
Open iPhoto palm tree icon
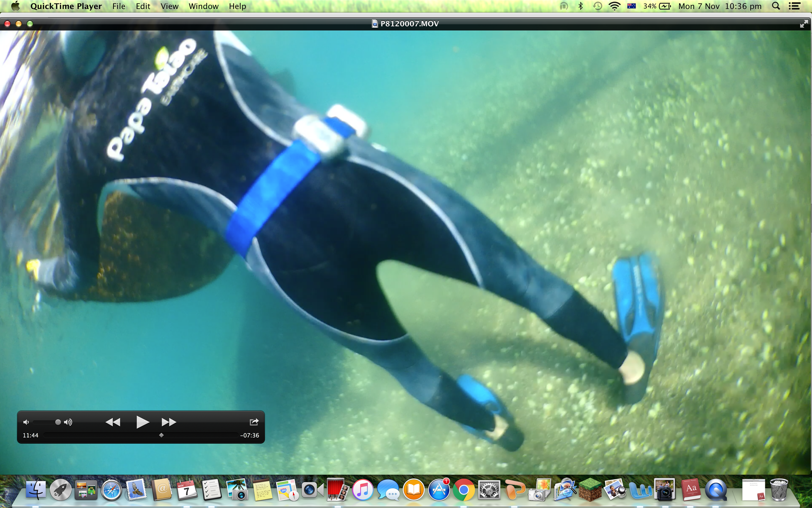(237, 489)
